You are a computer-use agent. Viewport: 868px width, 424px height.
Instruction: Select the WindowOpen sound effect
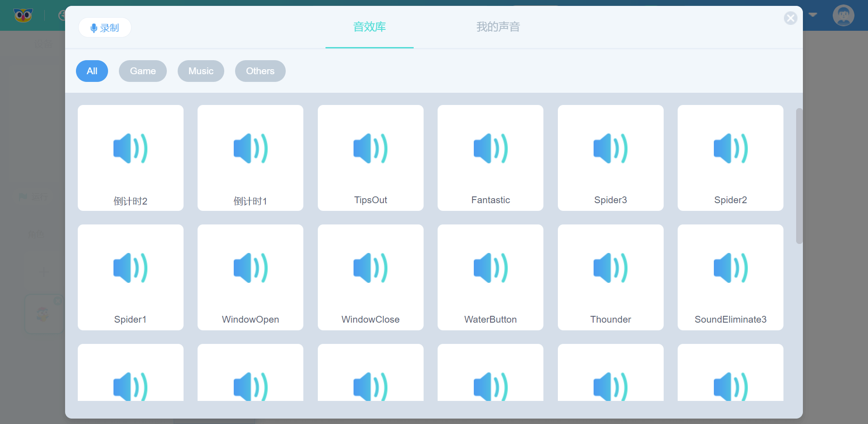click(250, 277)
